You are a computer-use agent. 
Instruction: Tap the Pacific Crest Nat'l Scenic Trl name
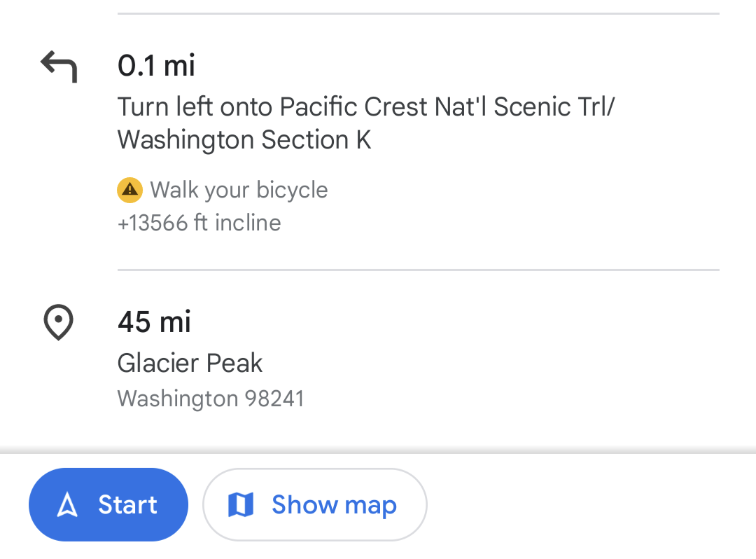[x=447, y=107]
